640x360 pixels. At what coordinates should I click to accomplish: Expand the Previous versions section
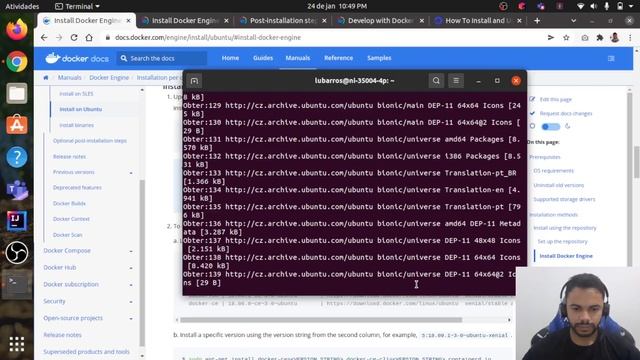(131, 173)
